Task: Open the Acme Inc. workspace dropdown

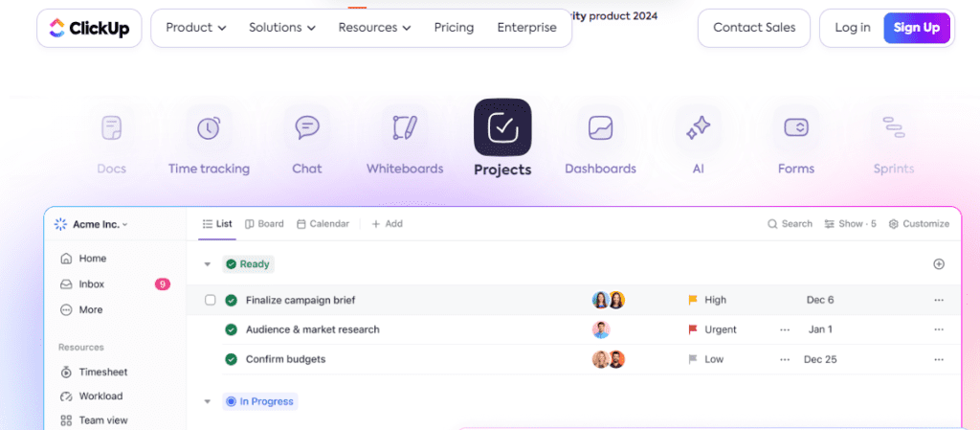Action: [x=92, y=224]
